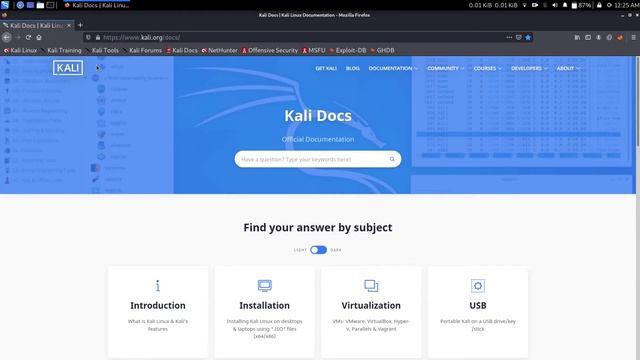The height and width of the screenshot is (360, 640).
Task: Open the Kali Linux bookmark
Action: 20,50
